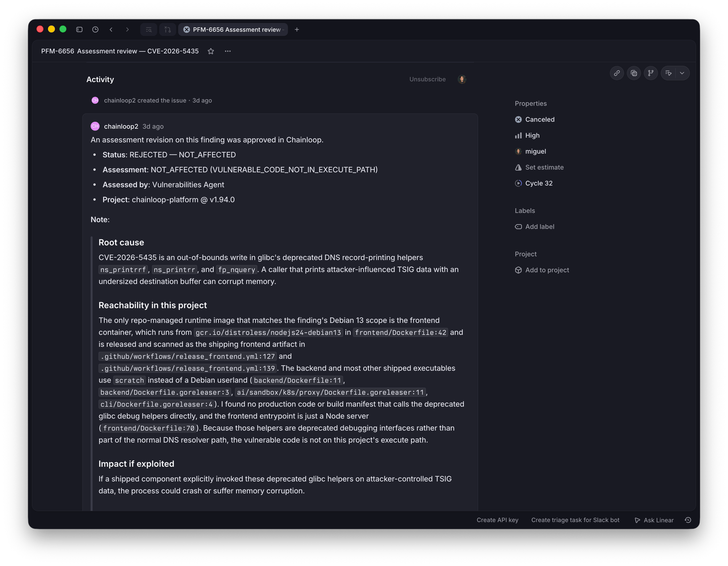Change the Canceled status property
Screen dimensions: 728x566
tap(535, 119)
